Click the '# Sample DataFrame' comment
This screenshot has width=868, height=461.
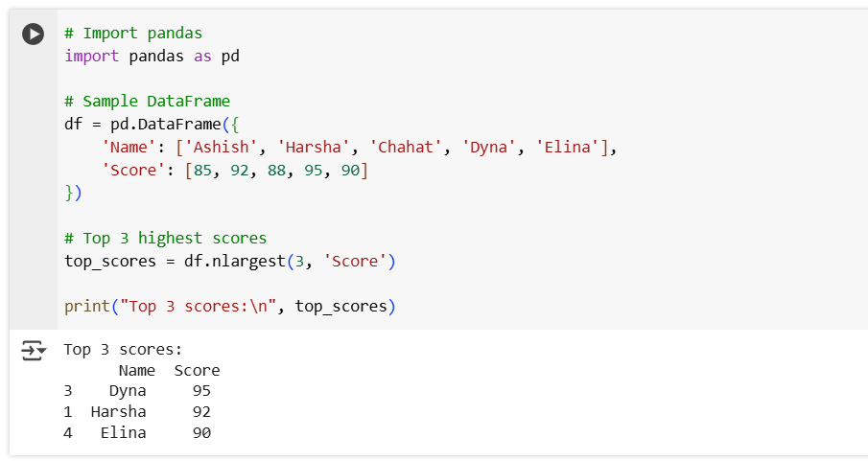pyautogui.click(x=147, y=101)
